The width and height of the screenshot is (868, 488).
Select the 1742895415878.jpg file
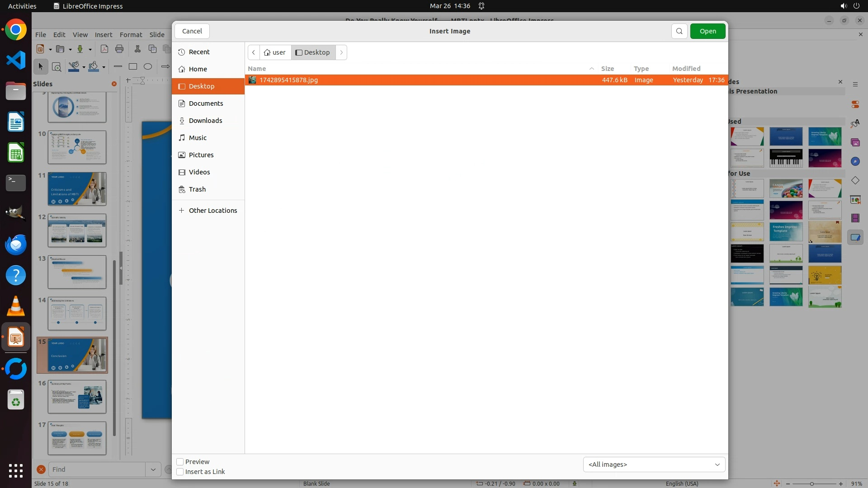pyautogui.click(x=288, y=80)
